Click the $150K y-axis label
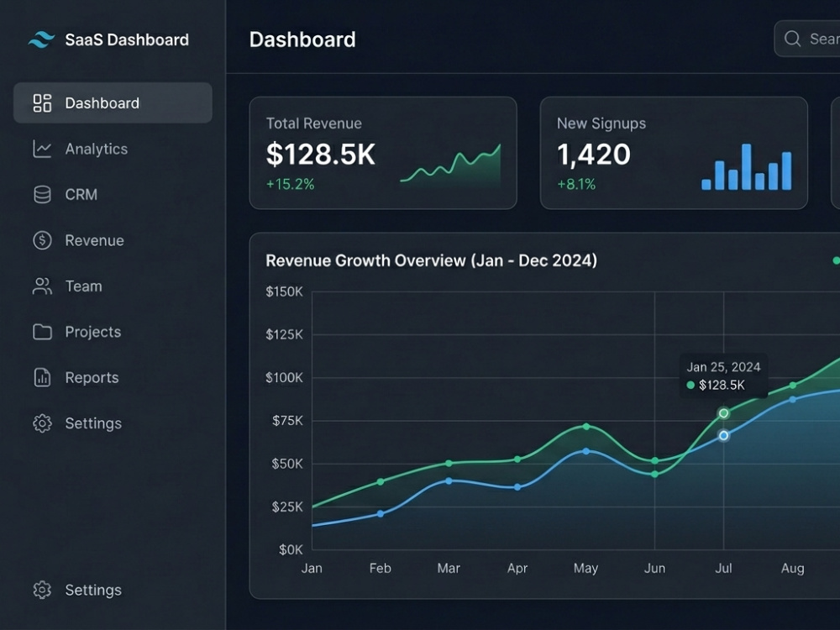This screenshot has width=840, height=630. tap(285, 291)
